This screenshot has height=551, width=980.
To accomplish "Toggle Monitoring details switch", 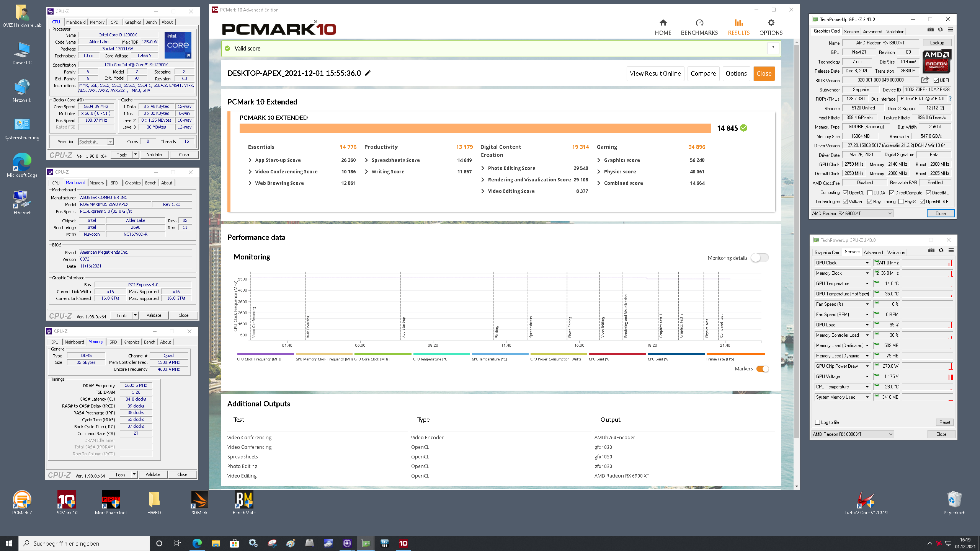I will tap(759, 258).
